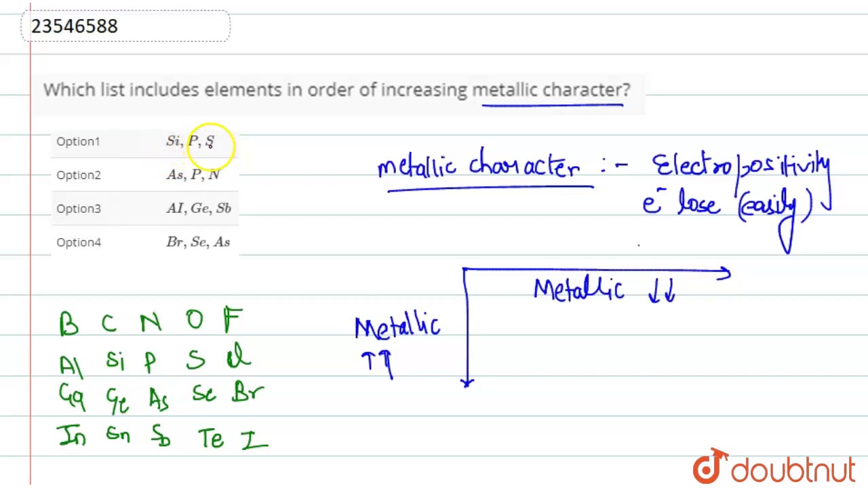Click the question text about metallic character

(x=337, y=89)
